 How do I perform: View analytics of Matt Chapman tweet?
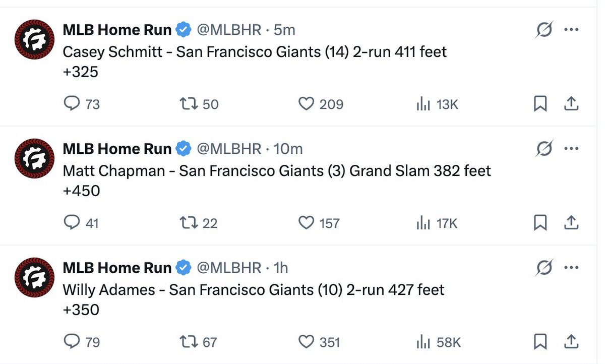click(436, 223)
